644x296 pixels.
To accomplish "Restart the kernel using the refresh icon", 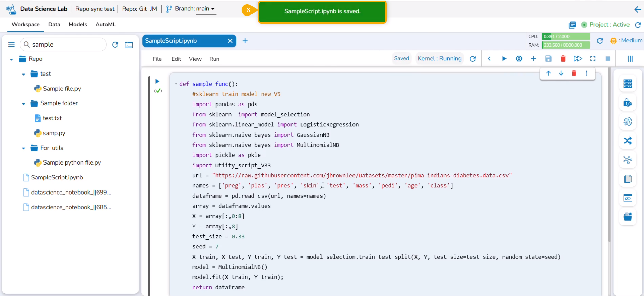I will click(473, 59).
